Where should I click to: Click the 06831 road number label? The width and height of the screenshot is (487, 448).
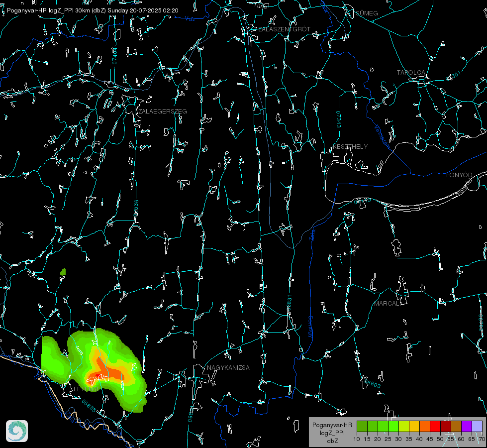pyautogui.click(x=289, y=303)
